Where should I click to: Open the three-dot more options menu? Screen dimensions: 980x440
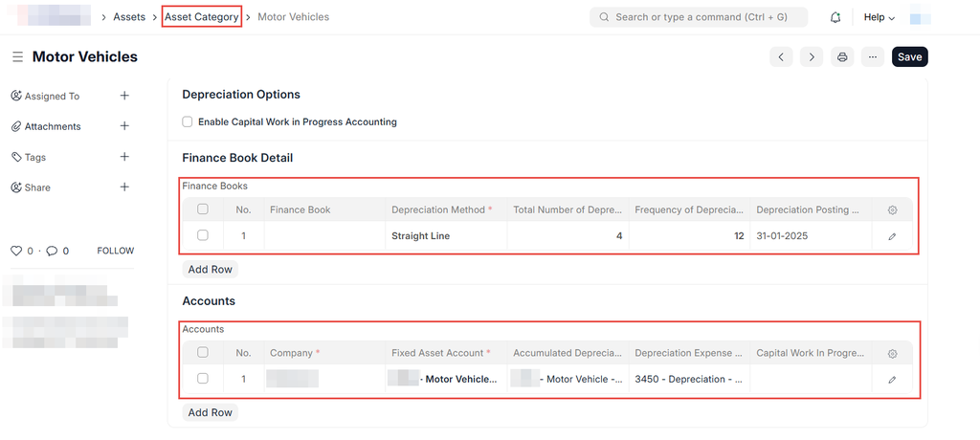coord(872,57)
